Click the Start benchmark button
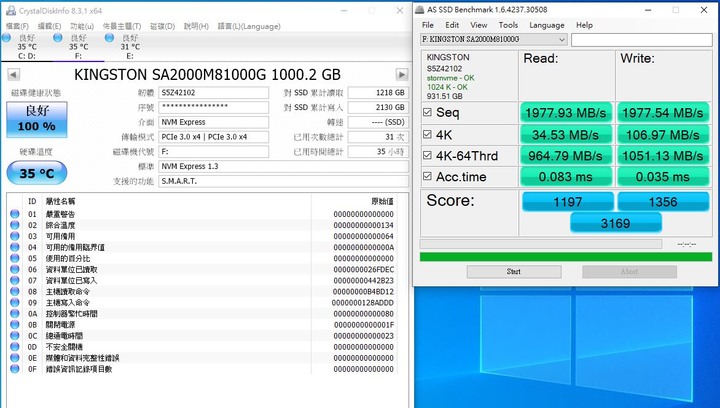This screenshot has height=408, width=720. [514, 272]
